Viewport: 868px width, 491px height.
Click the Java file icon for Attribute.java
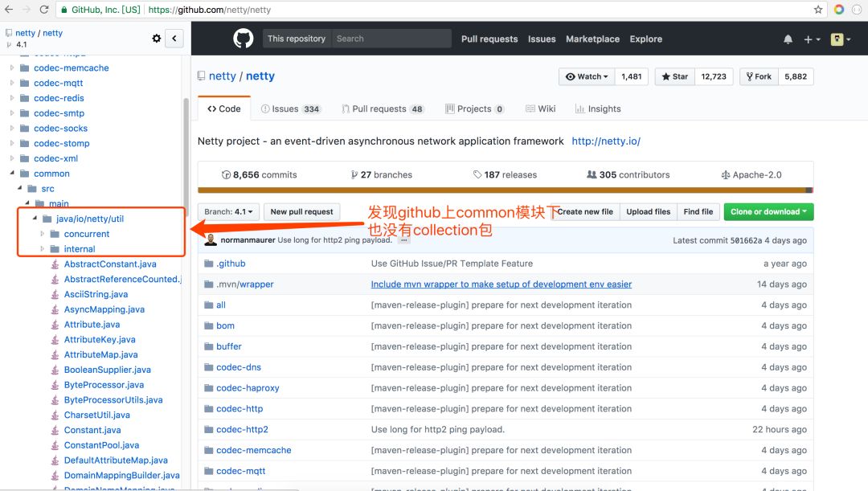(55, 325)
